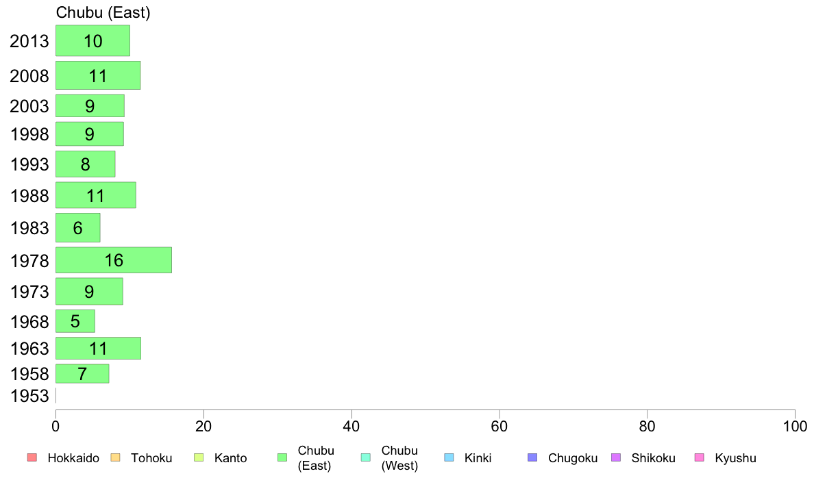Image resolution: width=814 pixels, height=504 pixels.
Task: Select the Chugoku purple-blue legend swatch
Action: click(532, 457)
